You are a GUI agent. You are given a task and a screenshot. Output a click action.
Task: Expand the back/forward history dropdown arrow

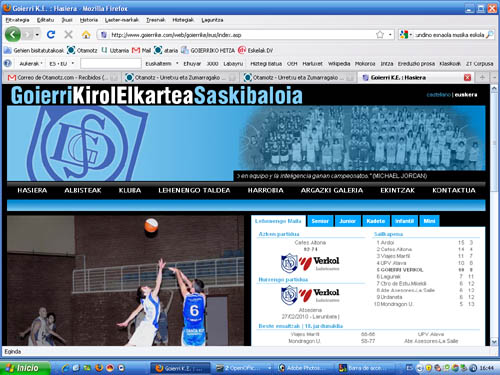37,35
